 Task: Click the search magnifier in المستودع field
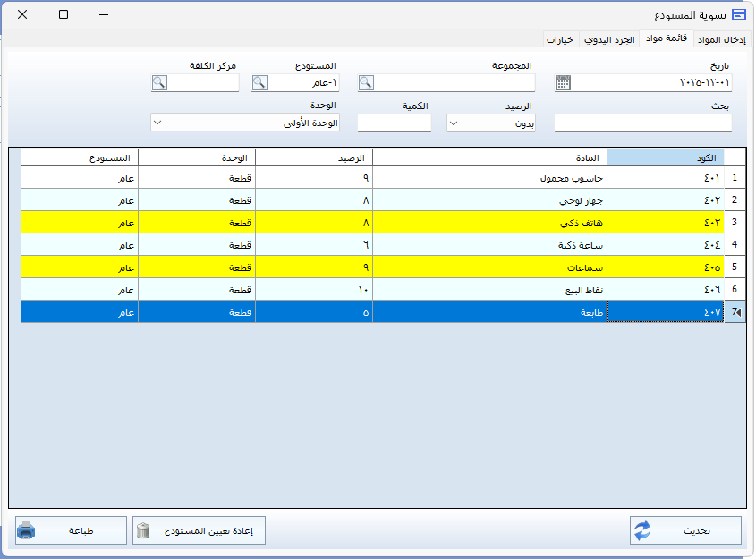click(x=259, y=83)
